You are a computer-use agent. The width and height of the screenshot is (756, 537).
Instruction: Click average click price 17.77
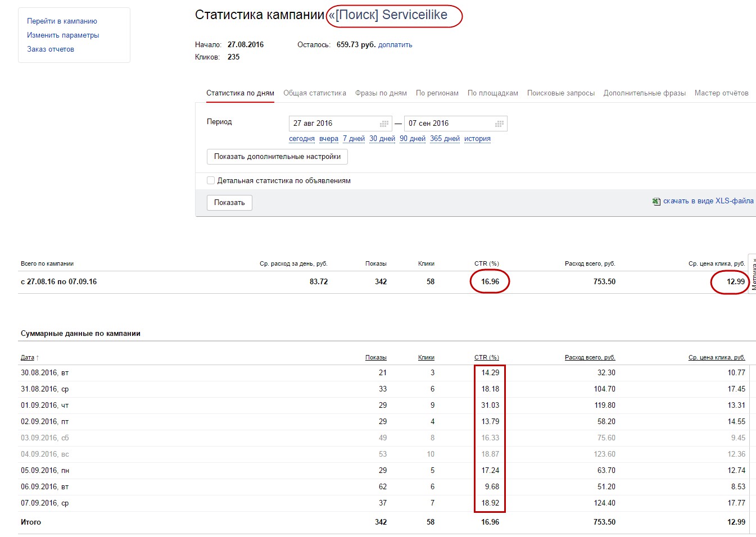click(736, 503)
